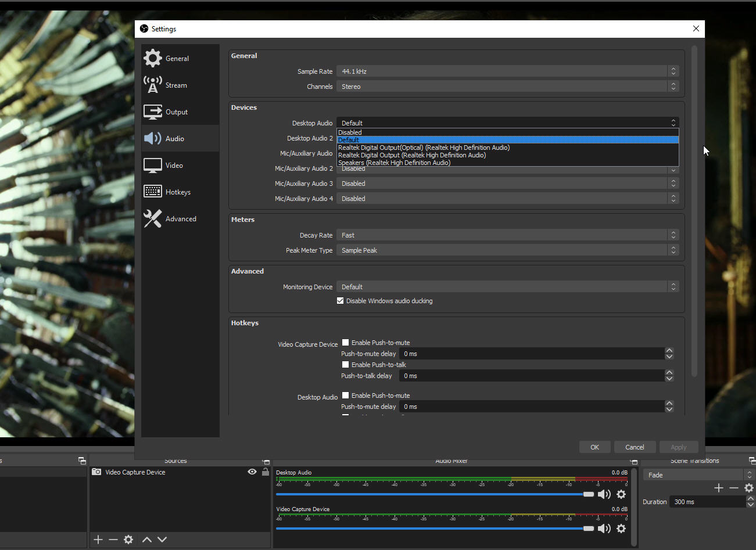The image size is (756, 550).
Task: Toggle Video Capture Device eye visibility
Action: 252,472
